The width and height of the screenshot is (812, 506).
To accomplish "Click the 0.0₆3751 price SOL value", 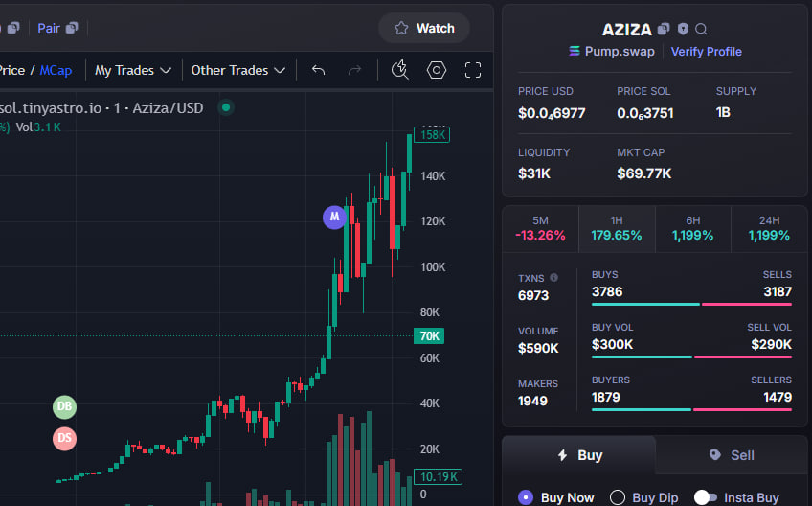I will tap(645, 113).
